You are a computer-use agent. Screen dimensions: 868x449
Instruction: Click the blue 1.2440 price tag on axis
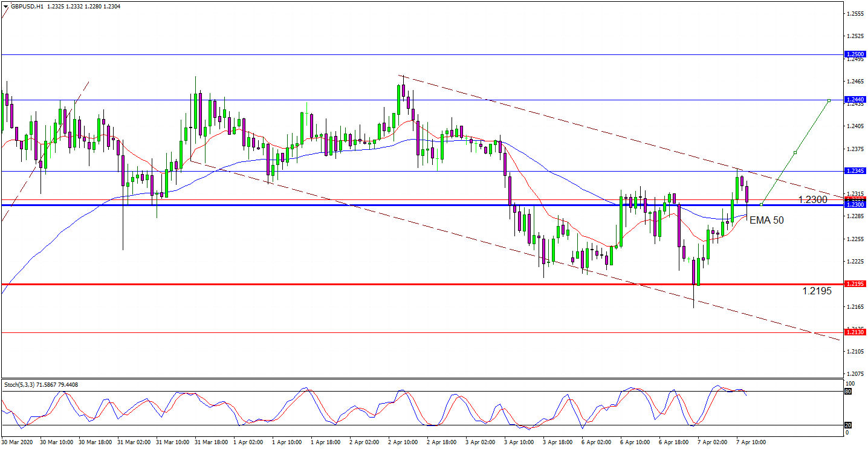click(855, 99)
